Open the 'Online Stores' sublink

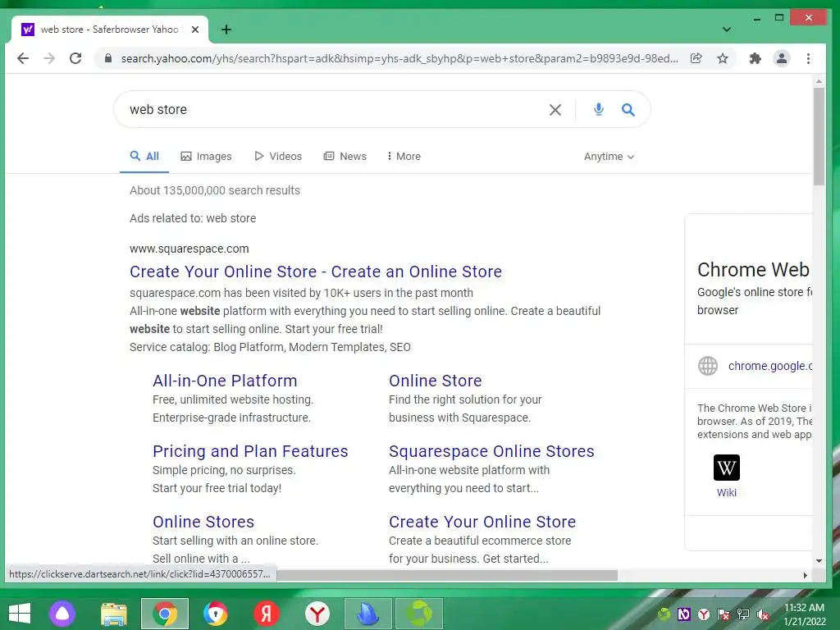click(203, 522)
